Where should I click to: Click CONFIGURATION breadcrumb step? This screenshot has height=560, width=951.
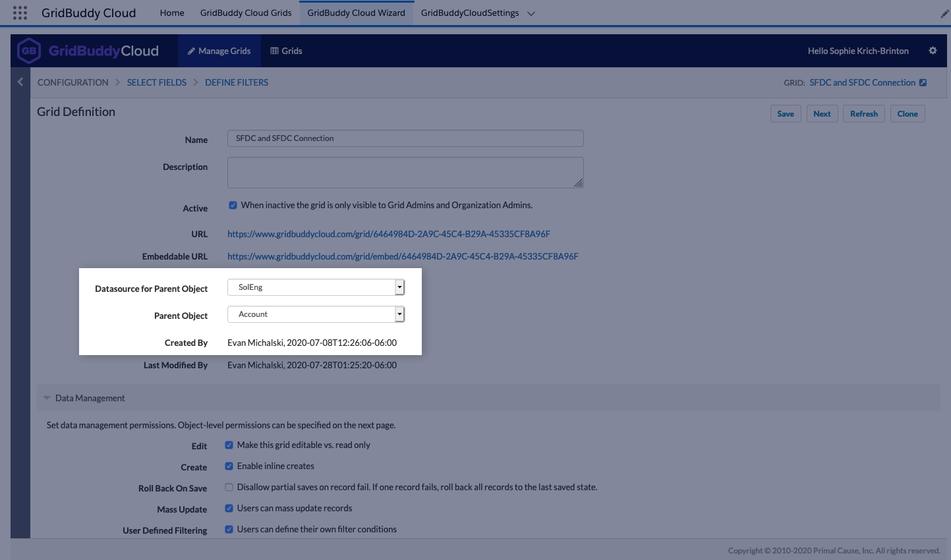(x=72, y=82)
